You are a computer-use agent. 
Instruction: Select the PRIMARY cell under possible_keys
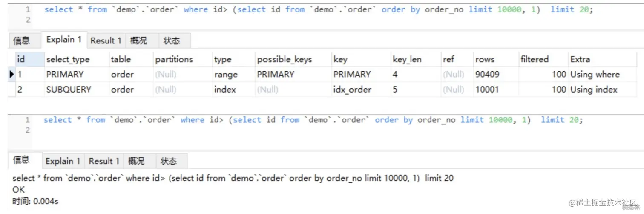[293, 74]
